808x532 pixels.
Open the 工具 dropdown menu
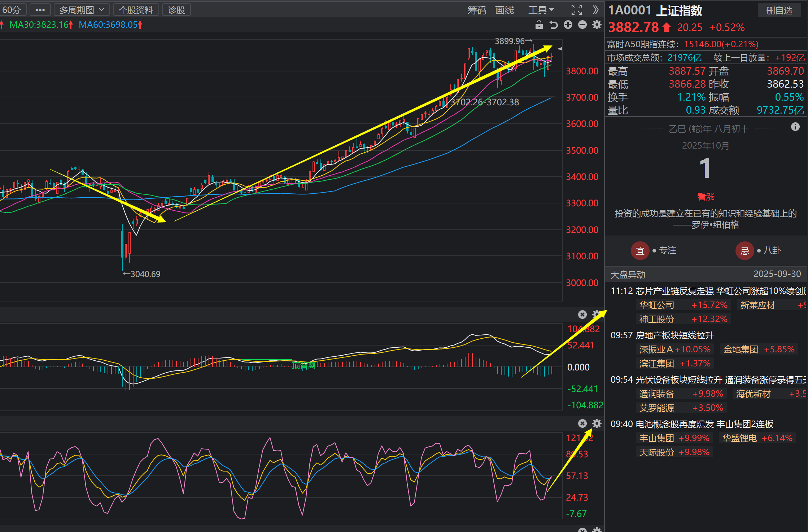click(x=541, y=10)
